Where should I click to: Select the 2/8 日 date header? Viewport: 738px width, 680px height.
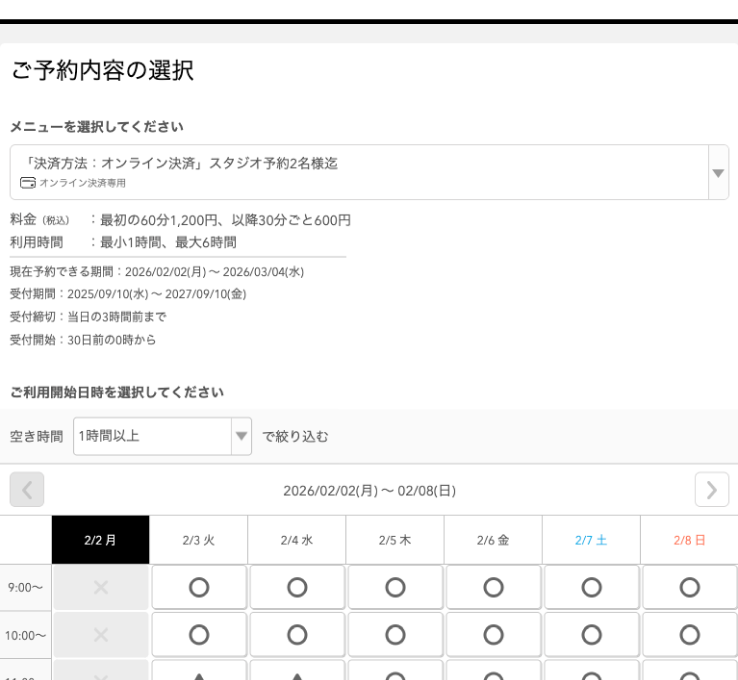(x=690, y=540)
